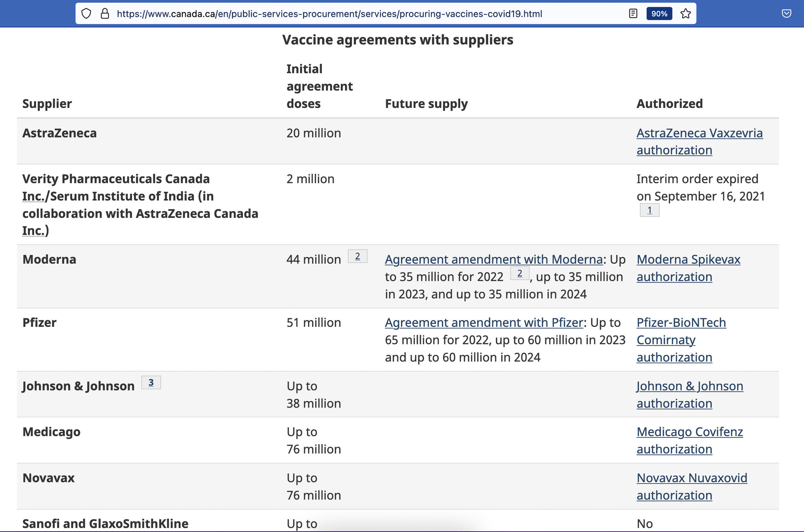Bookmark this page with star icon
This screenshot has height=532, width=804.
click(685, 14)
